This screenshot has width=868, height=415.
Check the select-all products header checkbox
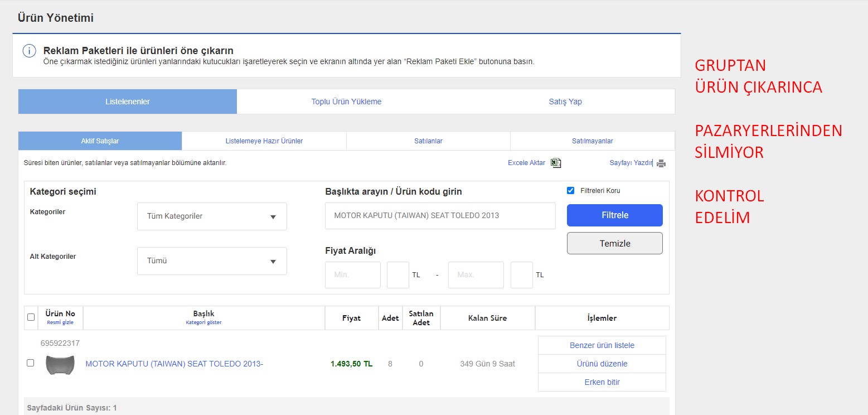(31, 317)
